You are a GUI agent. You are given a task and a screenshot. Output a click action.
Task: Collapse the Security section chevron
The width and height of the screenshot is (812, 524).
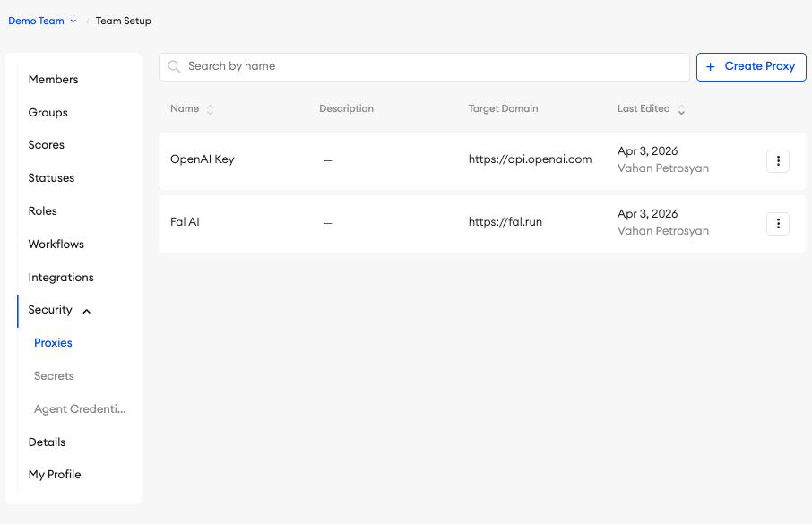pyautogui.click(x=86, y=311)
